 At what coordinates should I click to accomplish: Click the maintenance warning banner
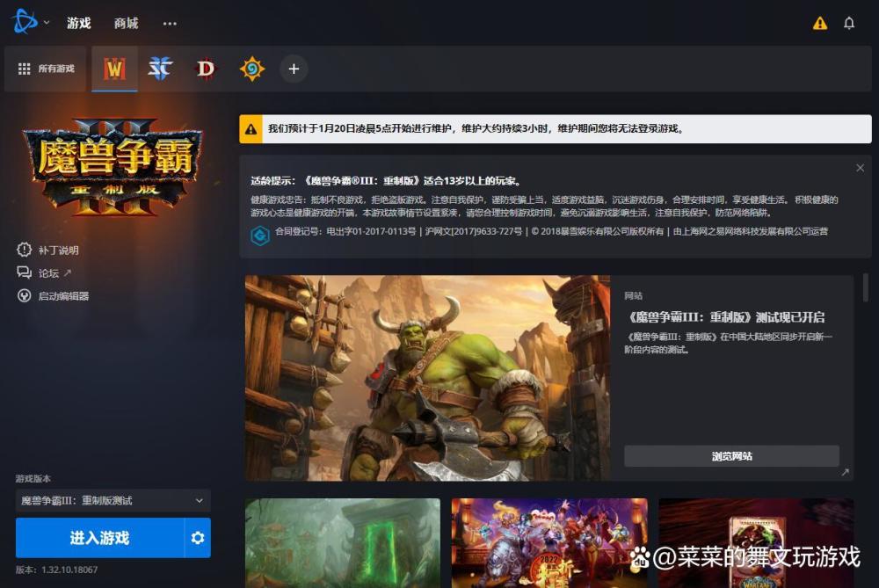coord(556,129)
